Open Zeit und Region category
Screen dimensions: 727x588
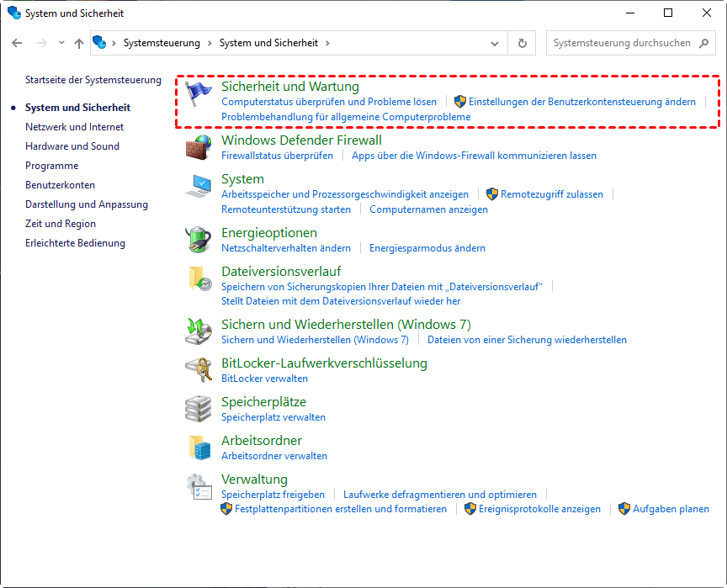coord(61,224)
